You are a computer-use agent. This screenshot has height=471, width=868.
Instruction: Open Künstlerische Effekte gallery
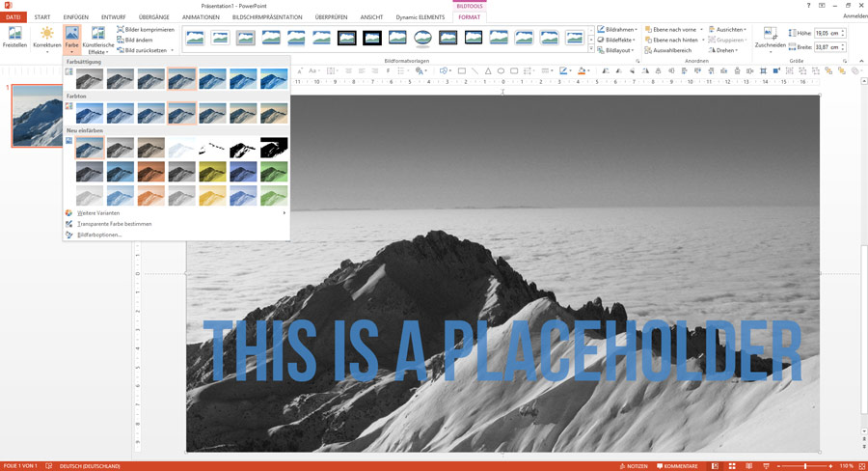click(98, 40)
